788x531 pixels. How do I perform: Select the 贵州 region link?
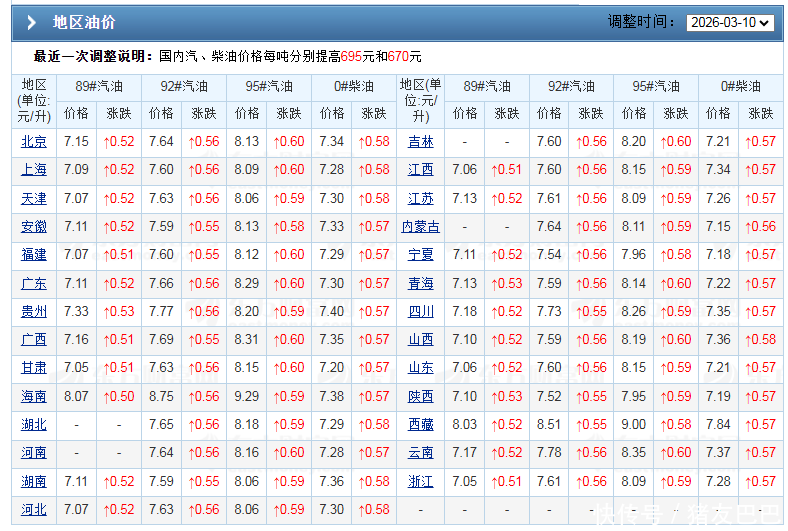(34, 312)
